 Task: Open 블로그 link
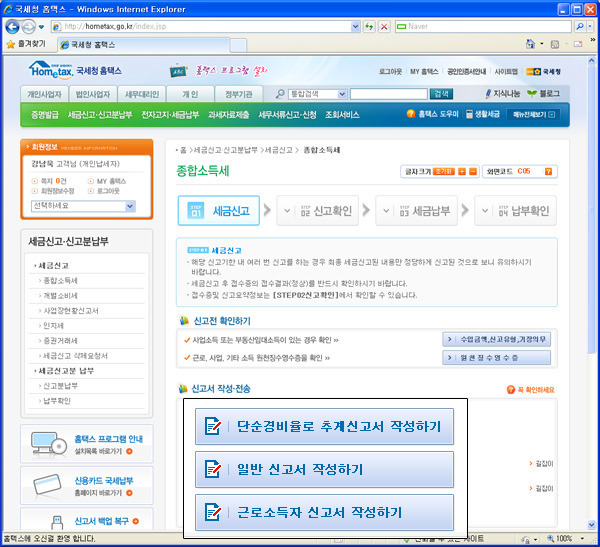pos(544,93)
